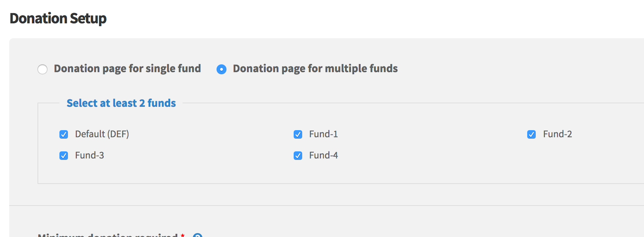Click the 'Fund-3' label text
This screenshot has height=237, width=644.
(x=90, y=155)
